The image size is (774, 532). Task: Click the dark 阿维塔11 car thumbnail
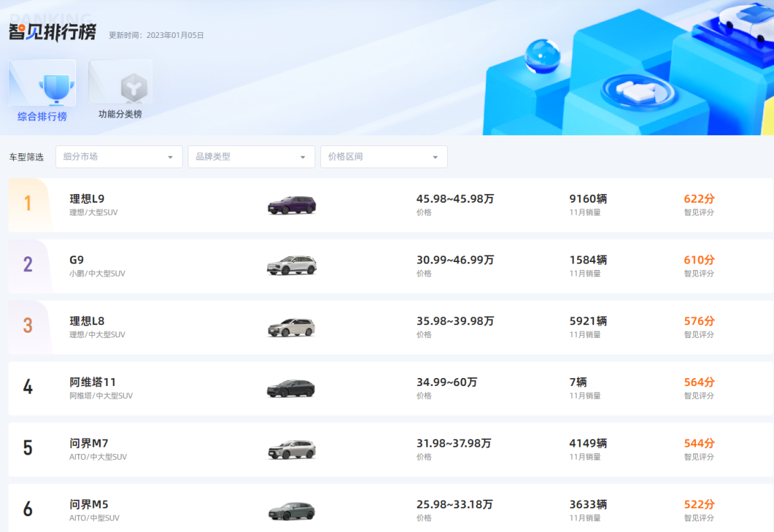pos(291,389)
